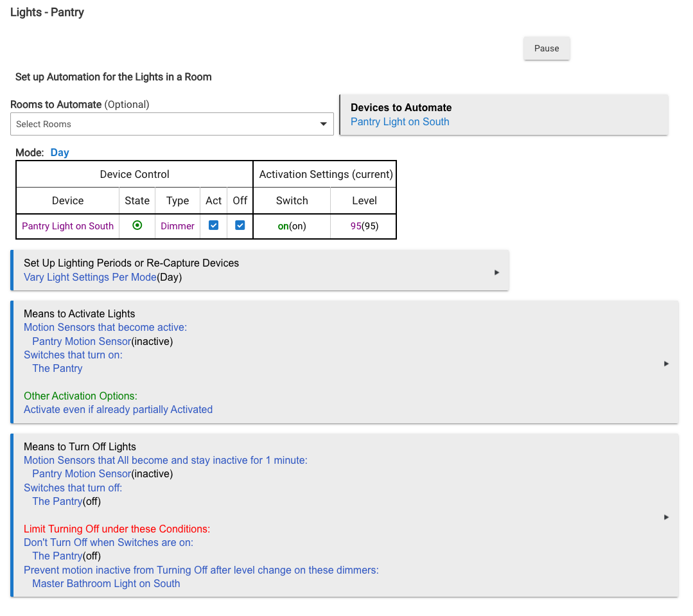The image size is (693, 616).
Task: Expand the Set Up Lighting Periods section
Action: [x=496, y=272]
